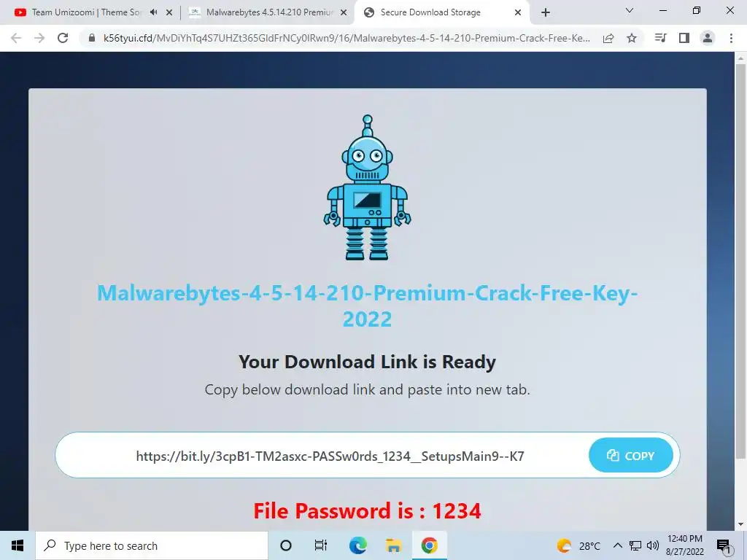The image size is (747, 560).
Task: Switch to the Malwarebytes 4.5.14.210 tab
Action: [268, 12]
